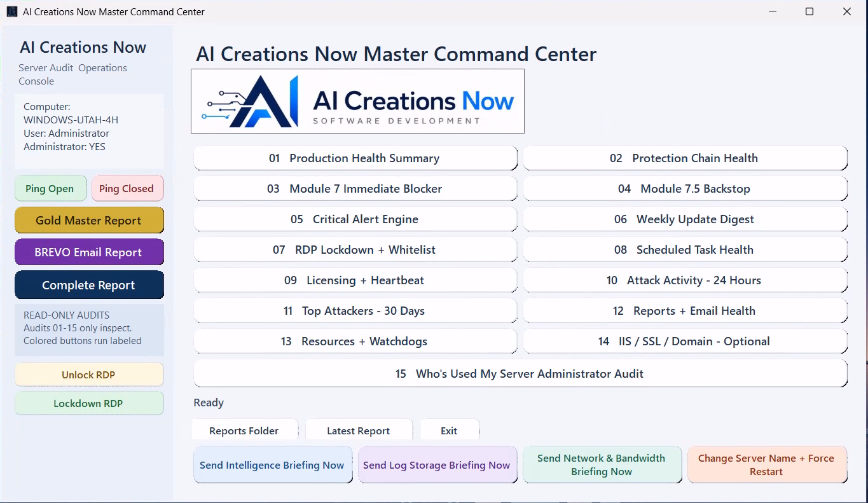Generate the Gold Master Report
Image resolution: width=868 pixels, height=503 pixels.
(x=89, y=221)
